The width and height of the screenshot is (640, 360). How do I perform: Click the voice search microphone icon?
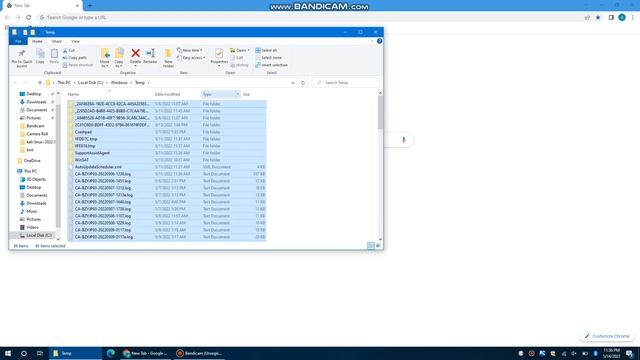point(404,140)
